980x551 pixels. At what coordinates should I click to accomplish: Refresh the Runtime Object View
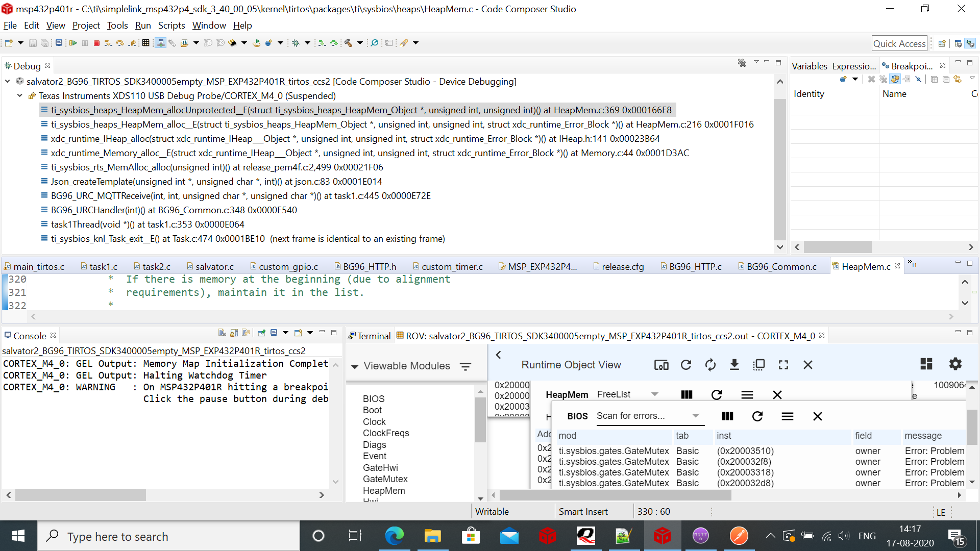point(686,365)
